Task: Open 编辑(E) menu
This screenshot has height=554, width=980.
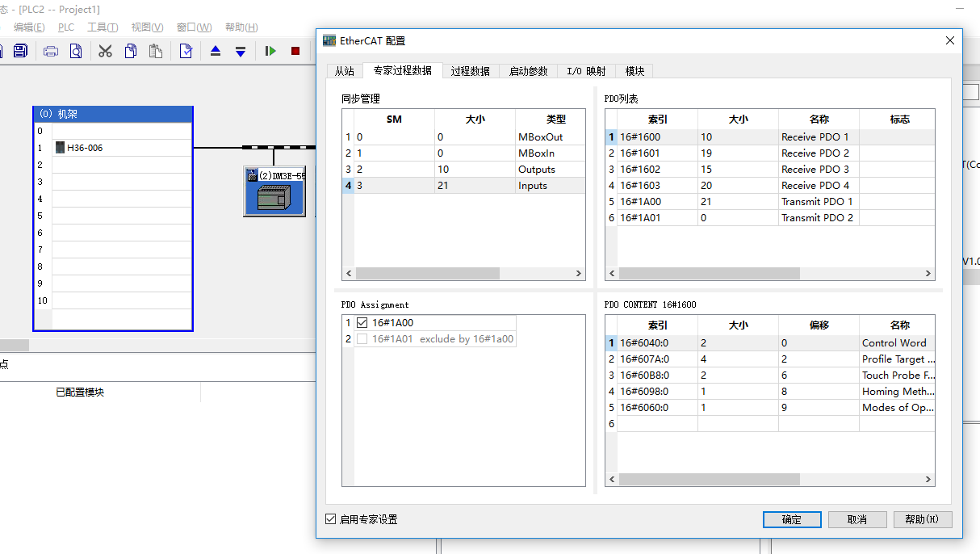Action: click(x=29, y=27)
